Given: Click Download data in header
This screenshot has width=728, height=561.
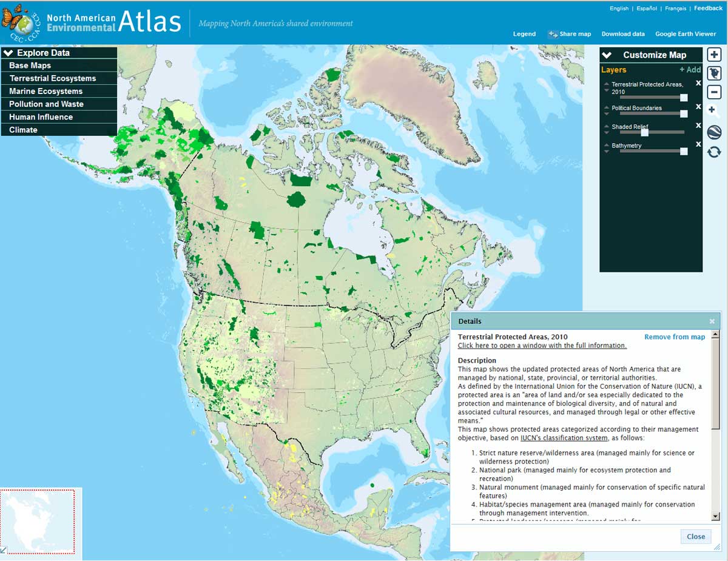Looking at the screenshot, I should tap(623, 34).
